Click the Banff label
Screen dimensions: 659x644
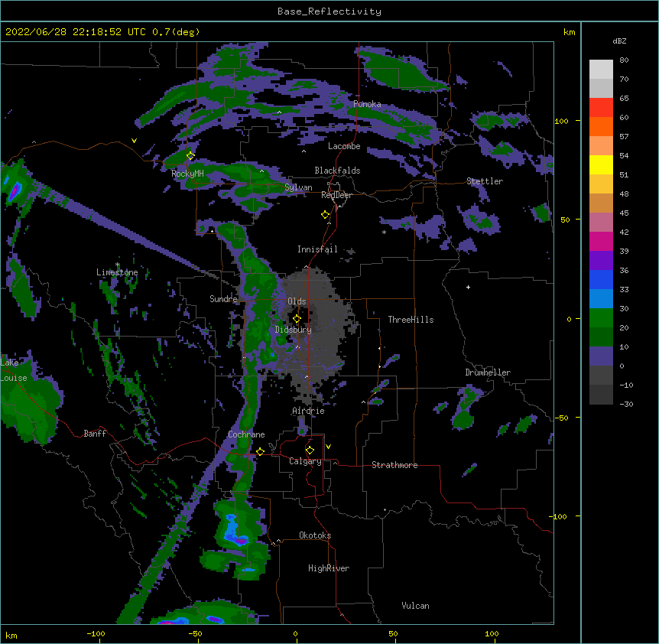coord(95,434)
